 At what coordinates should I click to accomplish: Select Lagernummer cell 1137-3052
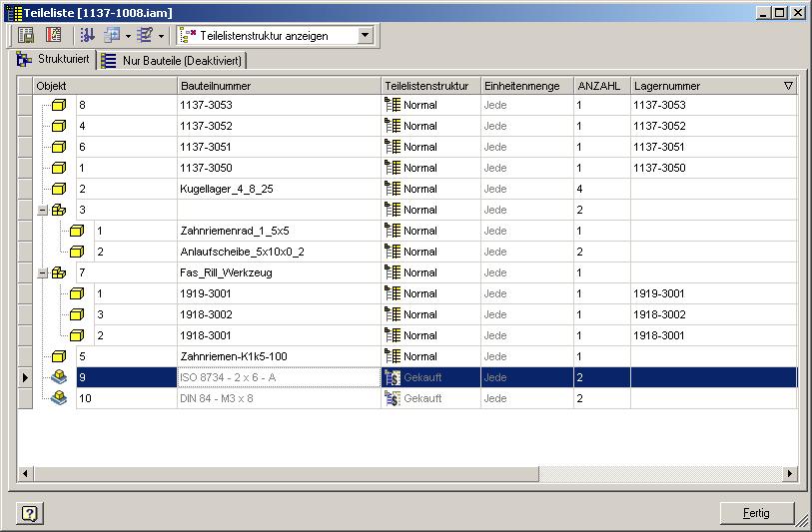point(713,126)
